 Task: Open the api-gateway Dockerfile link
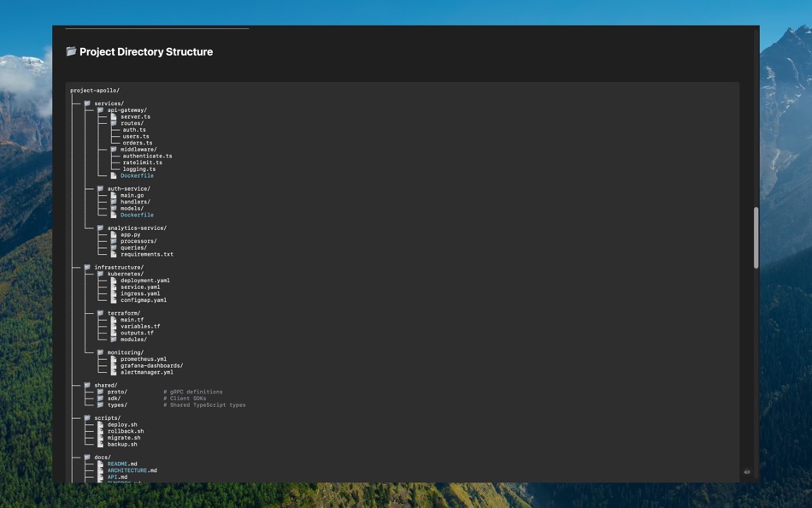pos(137,175)
